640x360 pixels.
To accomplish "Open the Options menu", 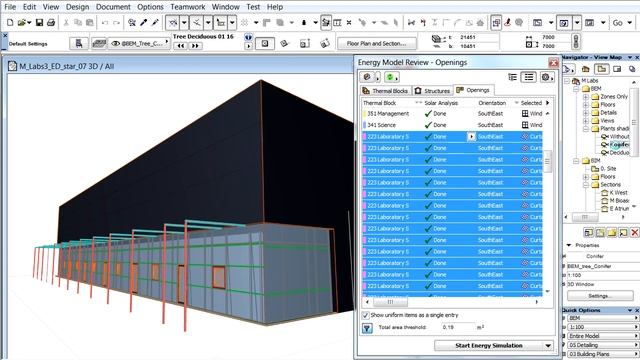I will (x=150, y=7).
